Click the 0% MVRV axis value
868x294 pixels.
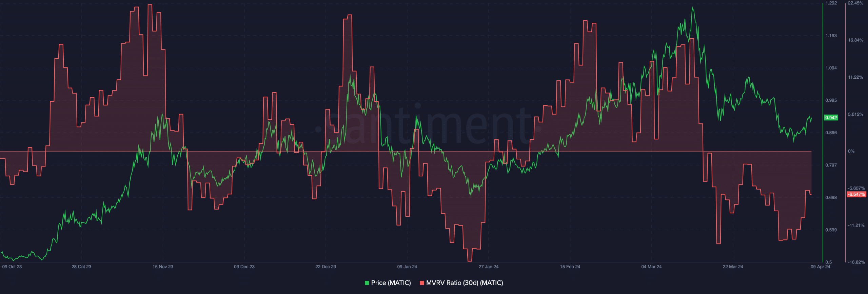coord(851,151)
